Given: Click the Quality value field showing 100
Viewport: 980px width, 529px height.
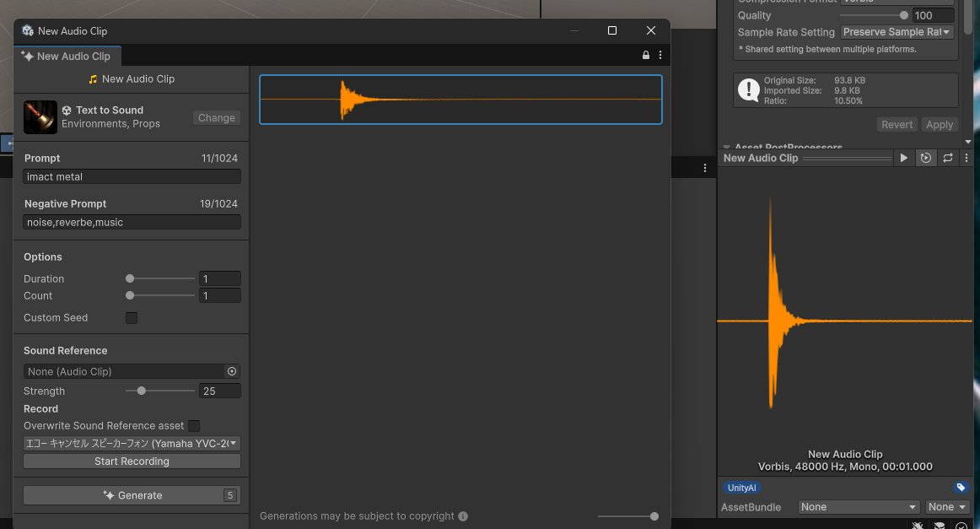Looking at the screenshot, I should pyautogui.click(x=933, y=16).
